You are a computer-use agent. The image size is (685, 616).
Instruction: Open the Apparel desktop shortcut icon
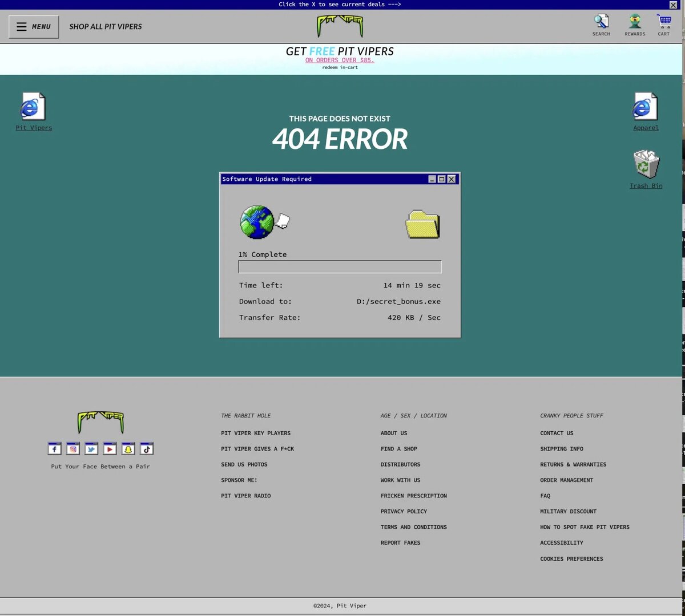(x=646, y=107)
